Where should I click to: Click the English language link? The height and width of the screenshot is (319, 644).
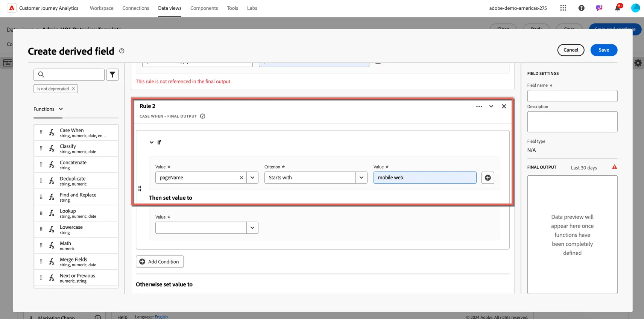pos(161,317)
